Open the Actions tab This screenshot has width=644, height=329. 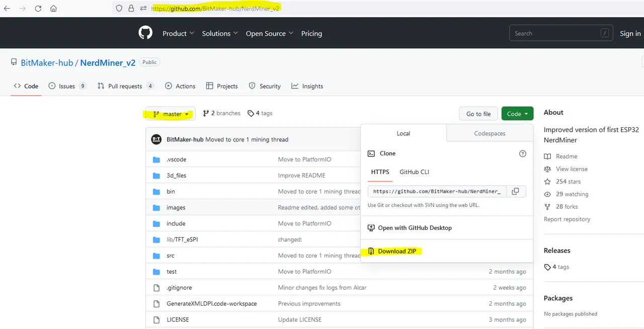point(180,86)
